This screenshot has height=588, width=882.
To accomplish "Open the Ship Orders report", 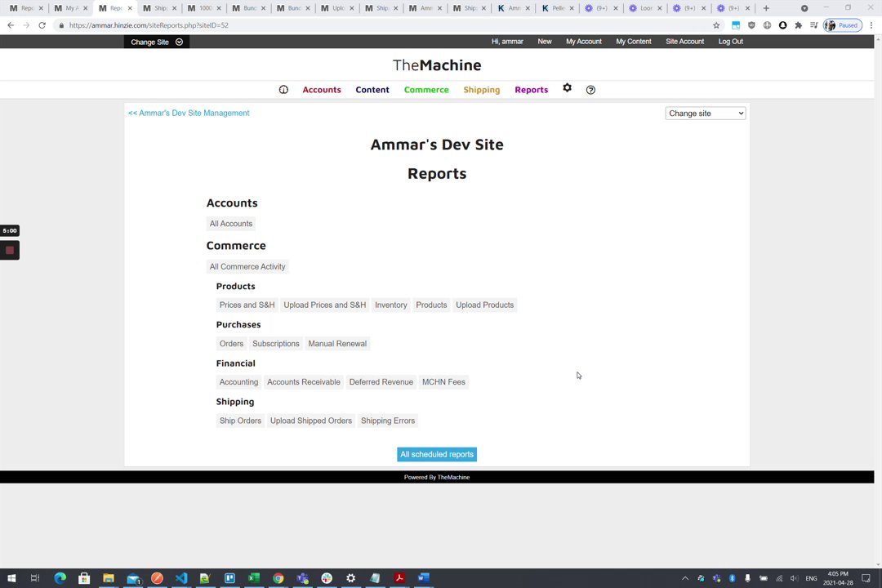I will pos(240,421).
